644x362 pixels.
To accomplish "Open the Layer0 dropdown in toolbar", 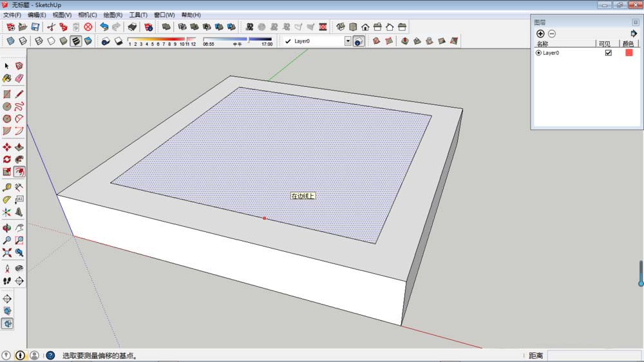I will point(348,41).
